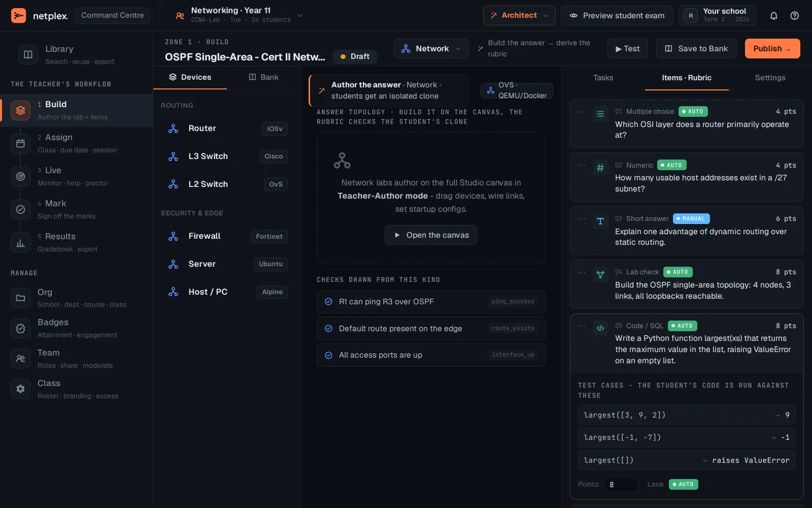Toggle 'All access ports are up' check

pyautogui.click(x=328, y=355)
